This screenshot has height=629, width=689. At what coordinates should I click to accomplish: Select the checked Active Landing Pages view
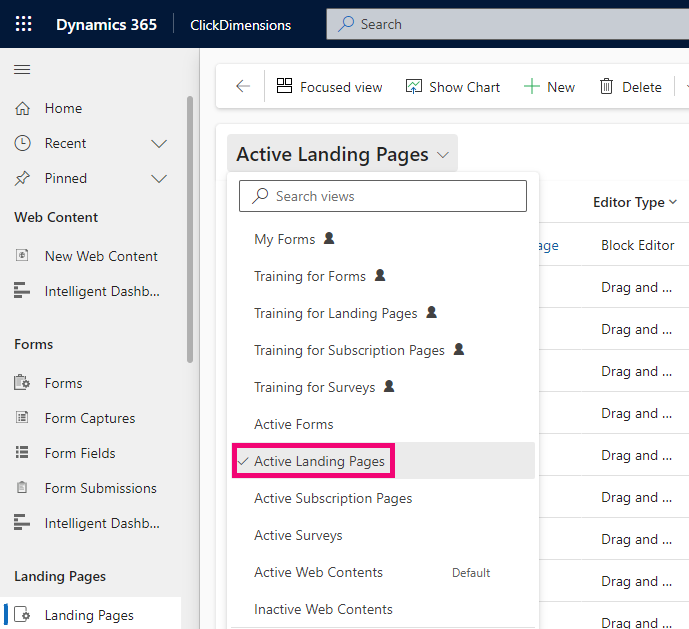coord(383,461)
